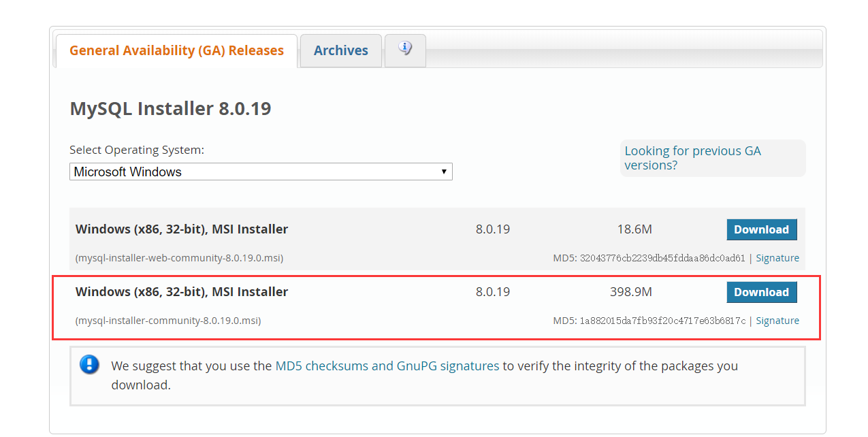Click the 18.6M file size text
Screen dimensions: 868x437
[634, 229]
